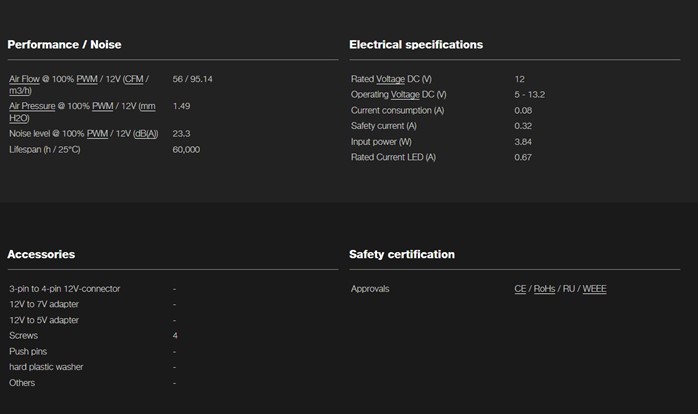Screen dimensions: 698x414
Task: Click the underlined Air Flow glossary term
Action: [24, 79]
